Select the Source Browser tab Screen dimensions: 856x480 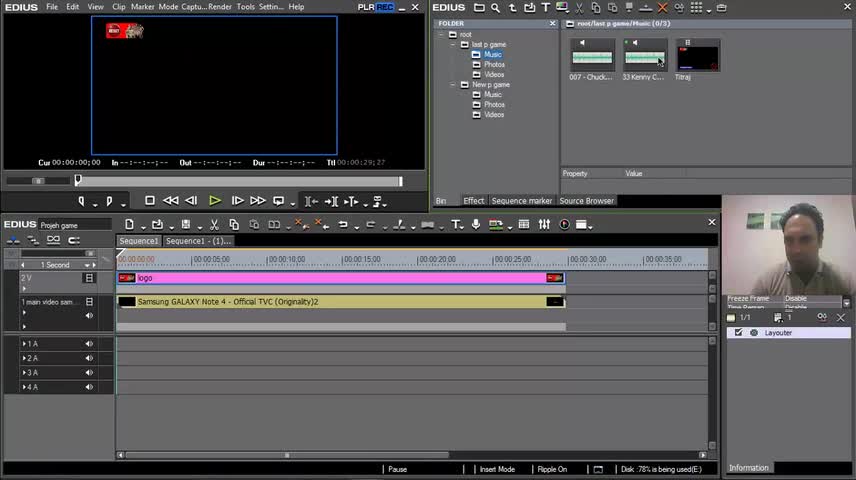point(586,201)
